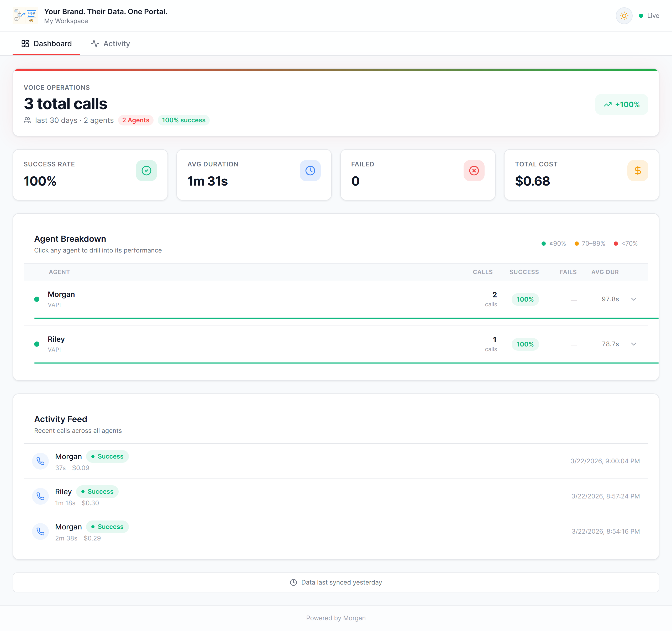This screenshot has height=631, width=672.
Task: Click the phone icon for Riley's call
Action: pos(41,496)
